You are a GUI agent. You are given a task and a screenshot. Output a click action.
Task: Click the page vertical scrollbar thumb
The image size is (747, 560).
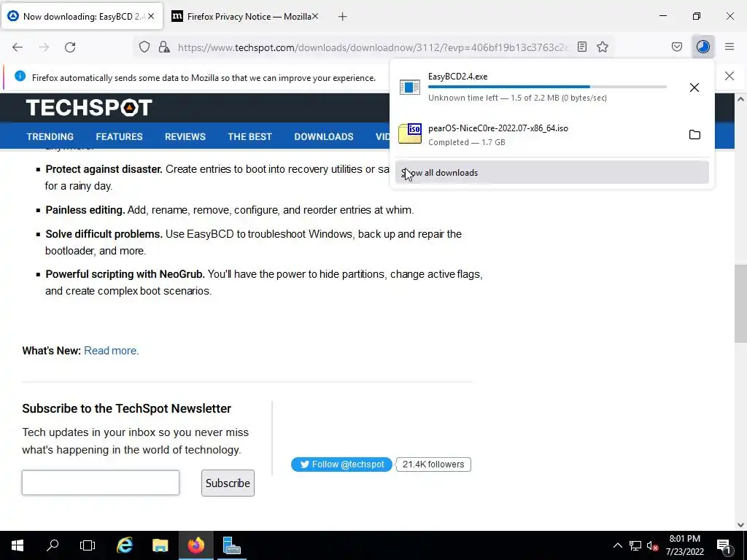coord(740,303)
